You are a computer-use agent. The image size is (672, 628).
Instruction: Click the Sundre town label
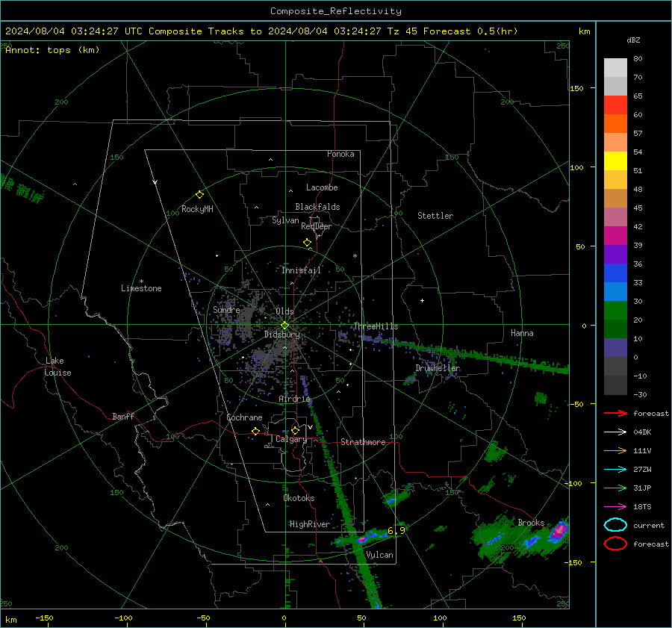pos(226,309)
